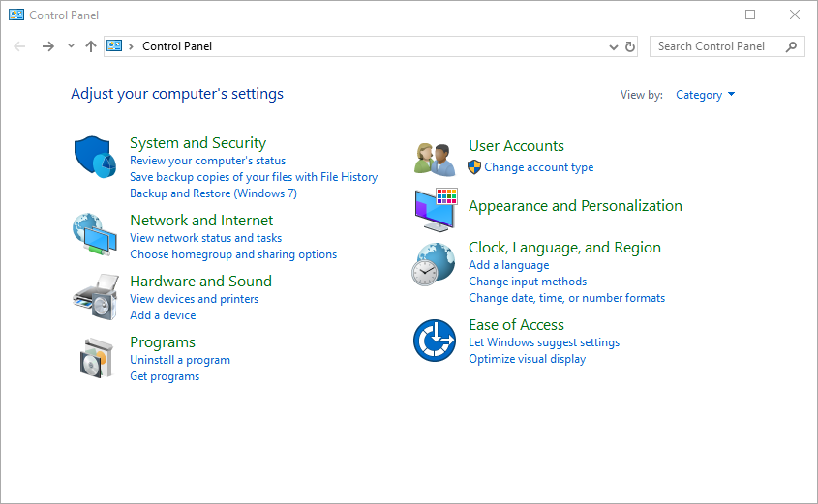Image resolution: width=818 pixels, height=504 pixels.
Task: Open Backup and Restore (Windows 7)
Action: [x=213, y=193]
